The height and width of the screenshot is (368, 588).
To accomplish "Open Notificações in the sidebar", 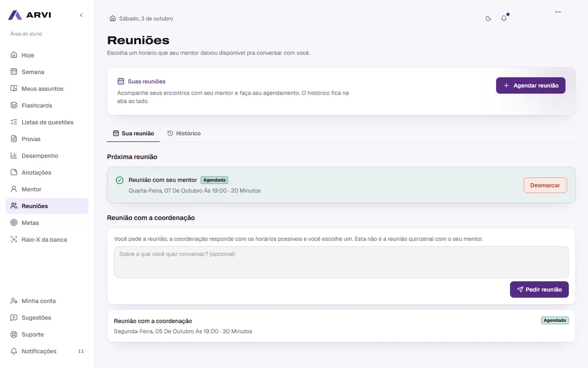I will click(x=47, y=351).
